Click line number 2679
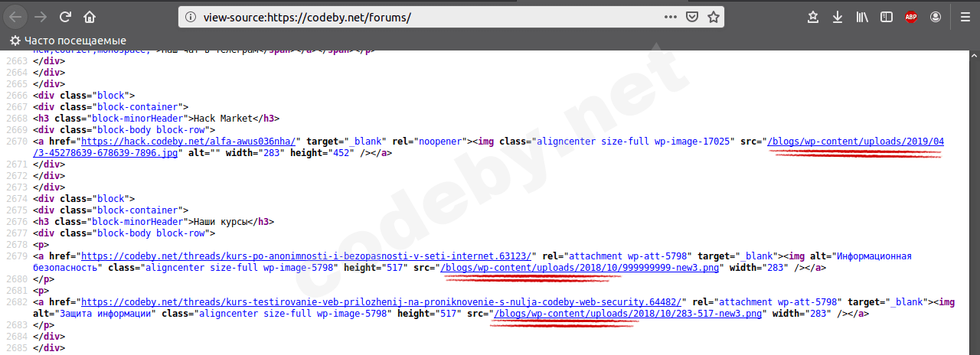The width and height of the screenshot is (980, 355). [x=15, y=256]
